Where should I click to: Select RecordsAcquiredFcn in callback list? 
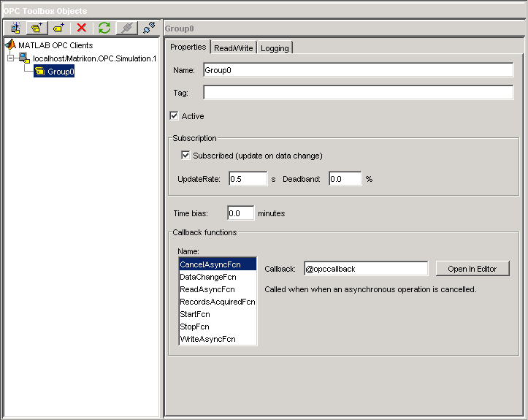point(218,302)
